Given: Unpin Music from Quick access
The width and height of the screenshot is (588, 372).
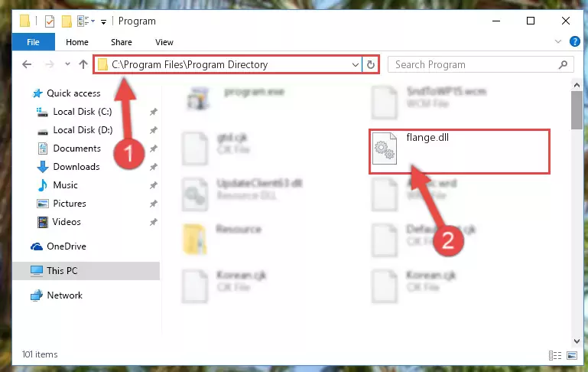Looking at the screenshot, I should (154, 185).
